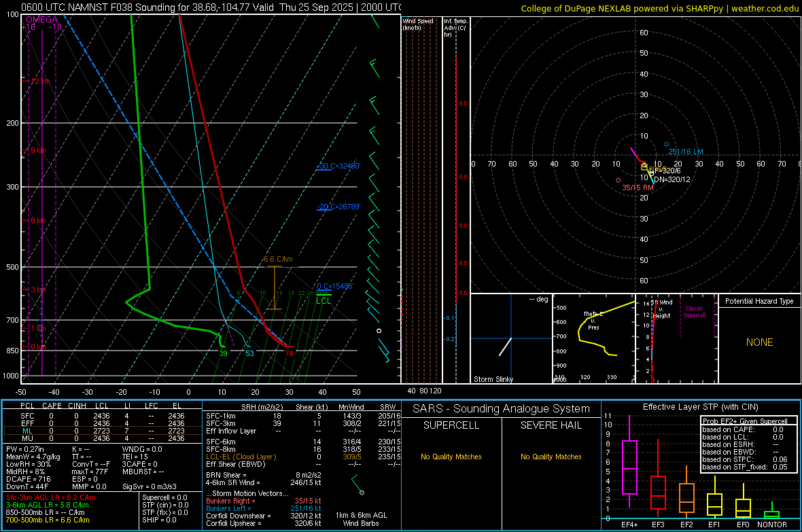Click the 'DCAPE = 716' value
Image resolution: width=802 pixels, height=532 pixels.
point(28,479)
